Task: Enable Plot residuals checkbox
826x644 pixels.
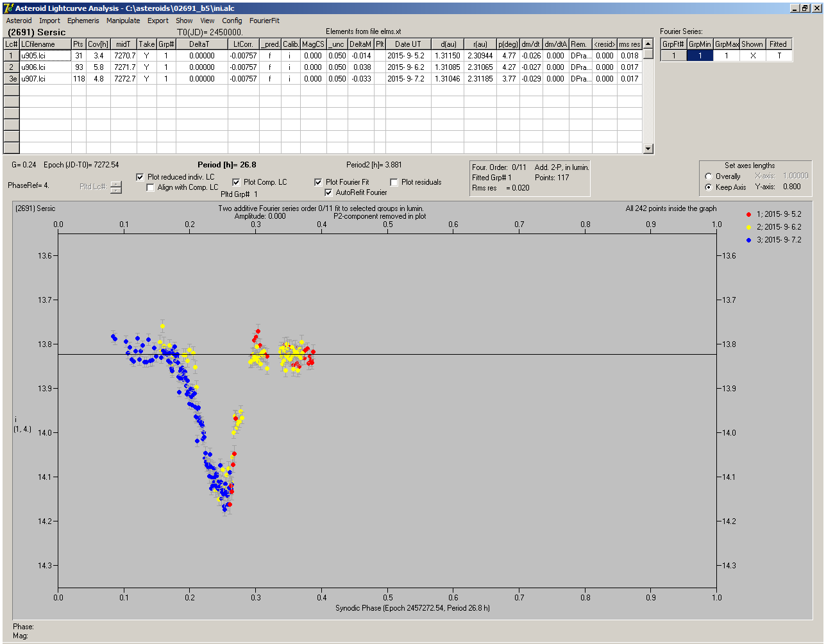Action: [394, 182]
